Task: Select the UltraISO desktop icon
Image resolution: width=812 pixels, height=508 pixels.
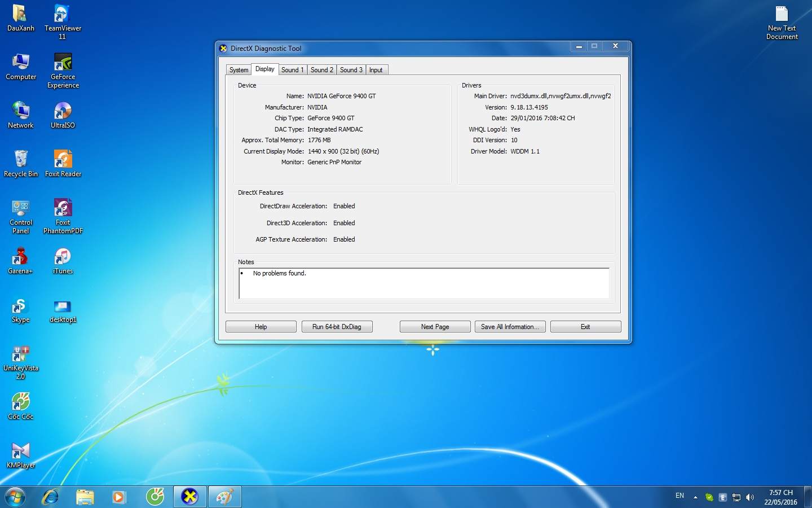Action: coord(63,115)
